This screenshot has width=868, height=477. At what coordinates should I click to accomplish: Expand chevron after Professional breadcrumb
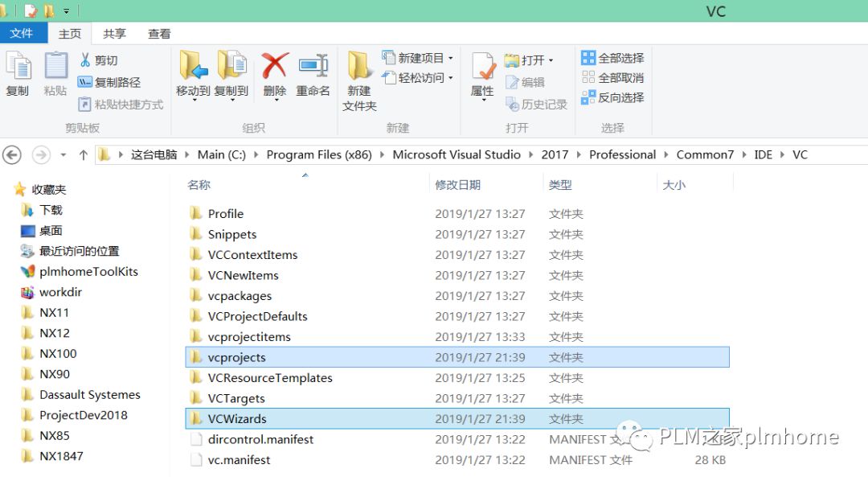(666, 155)
